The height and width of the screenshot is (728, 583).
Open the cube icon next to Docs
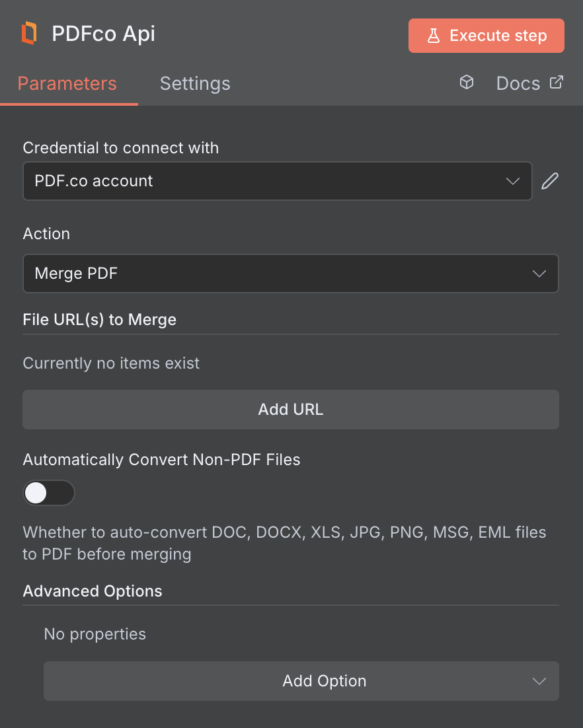pos(467,82)
